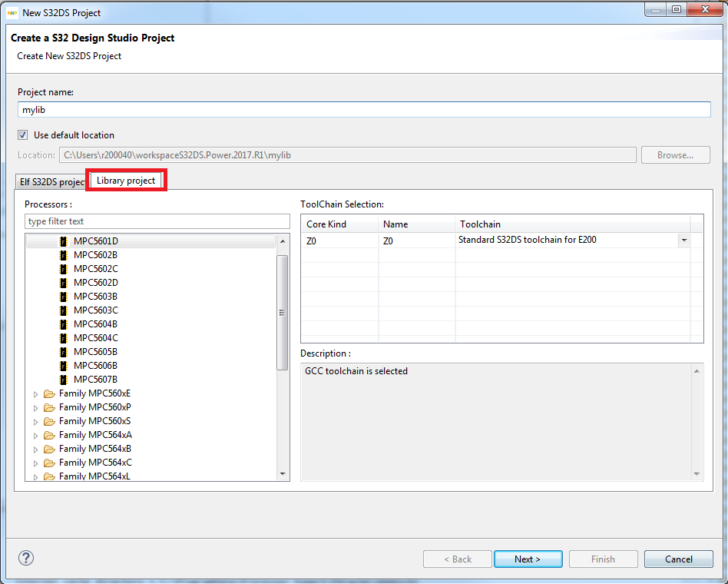Click the MPC5602D chip icon
Viewport: 728px width, 584px height.
pos(64,283)
